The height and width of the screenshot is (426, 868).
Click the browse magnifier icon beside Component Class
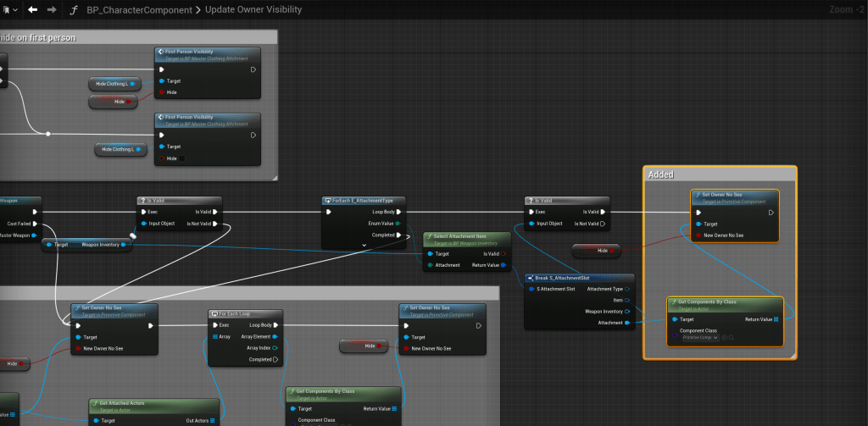(x=732, y=337)
